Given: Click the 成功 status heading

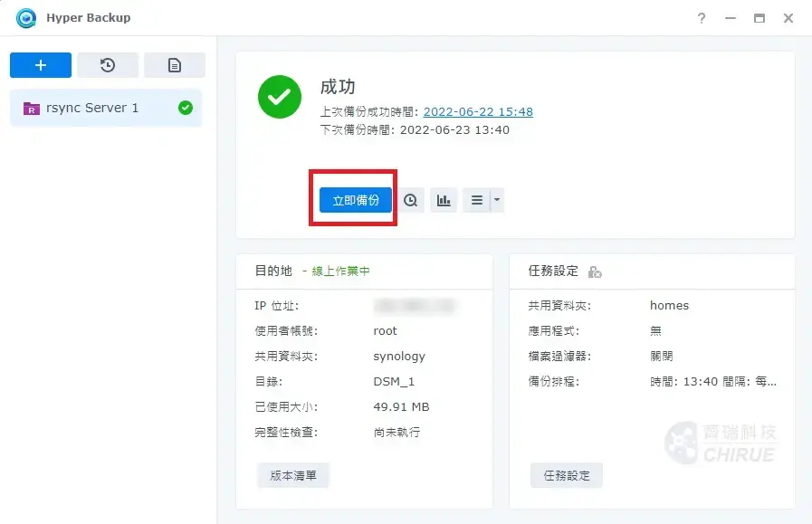Looking at the screenshot, I should (338, 87).
